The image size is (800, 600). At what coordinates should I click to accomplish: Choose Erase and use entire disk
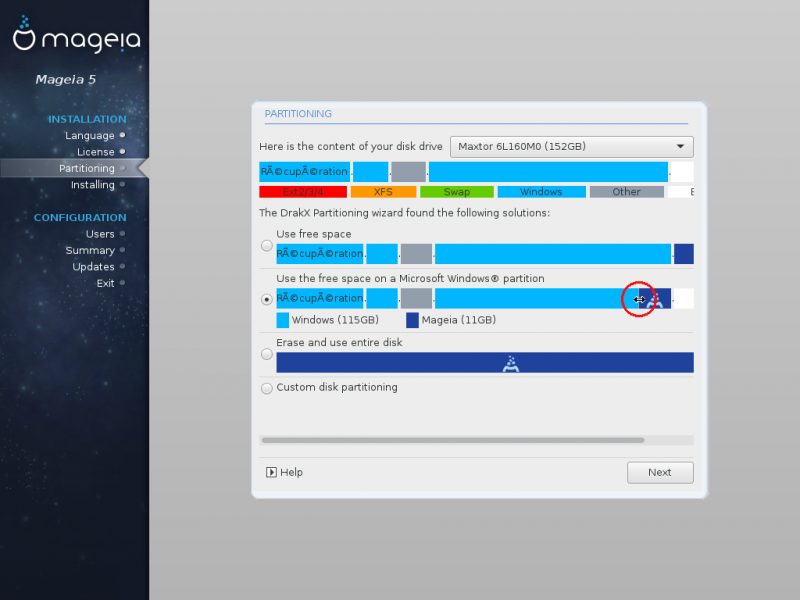tap(266, 353)
